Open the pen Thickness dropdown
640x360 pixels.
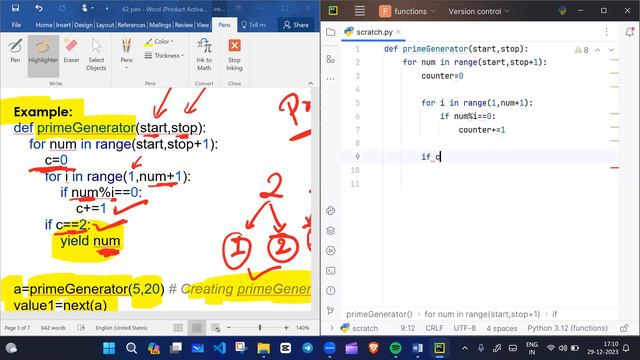(164, 56)
